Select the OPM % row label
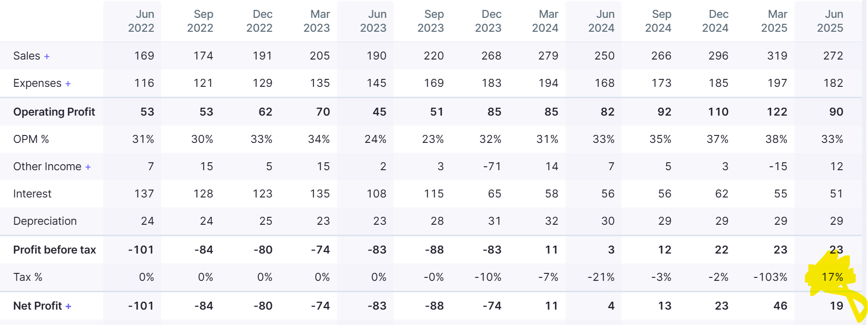Viewport: 868px width, 325px height. coord(31,139)
